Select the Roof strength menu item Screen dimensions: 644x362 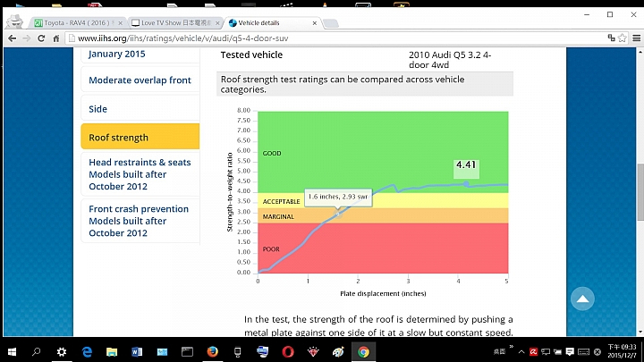[140, 137]
